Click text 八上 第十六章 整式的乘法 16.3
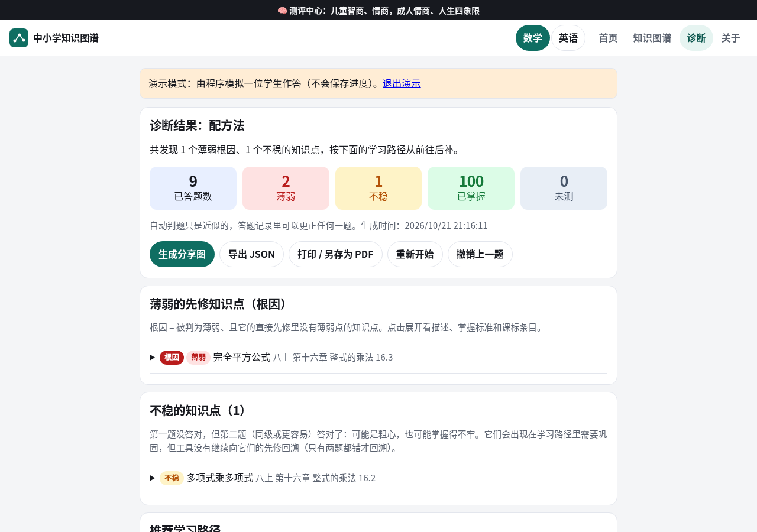 [333, 358]
